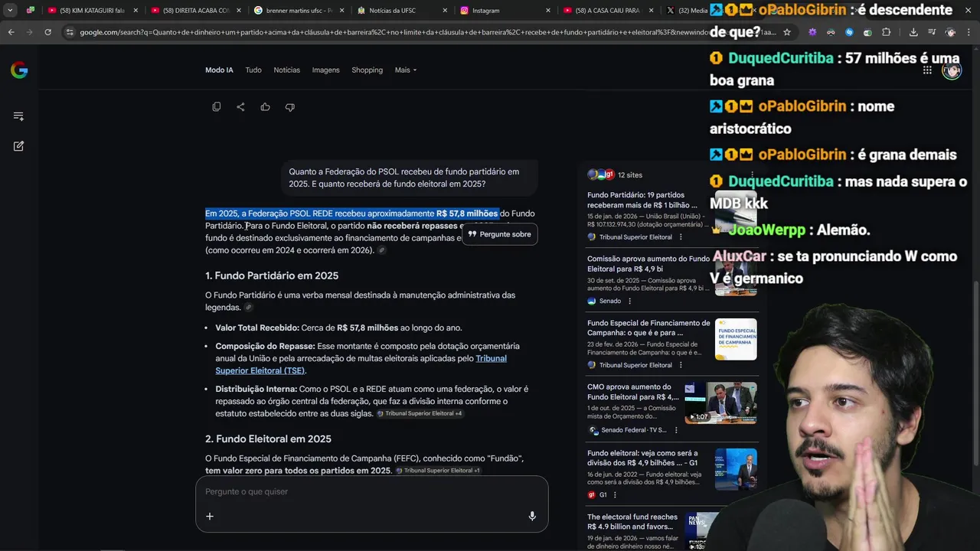Viewport: 980px width, 551px height.
Task: Click heading '1. Fundo Partidário em 2025'
Action: point(272,275)
